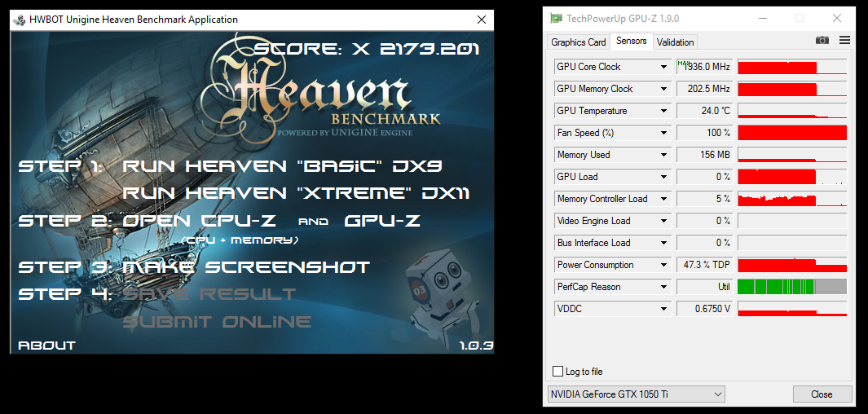This screenshot has width=868, height=414.
Task: Click the 156 MB memory used value
Action: click(x=705, y=155)
